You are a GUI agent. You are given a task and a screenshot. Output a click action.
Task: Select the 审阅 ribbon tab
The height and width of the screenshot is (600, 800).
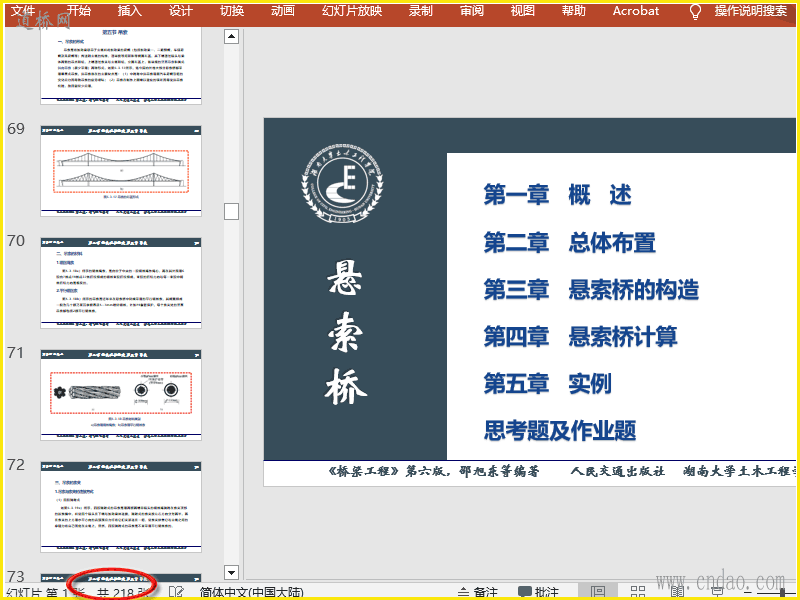point(471,11)
